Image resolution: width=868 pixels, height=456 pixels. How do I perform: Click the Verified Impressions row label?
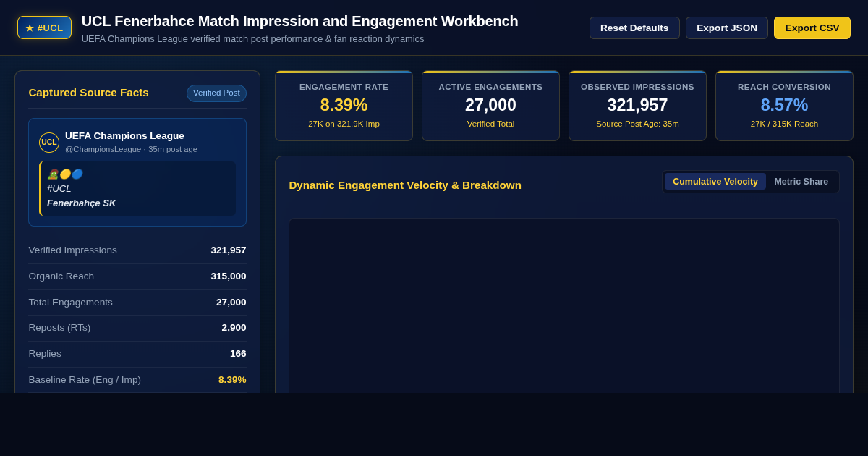click(72, 250)
